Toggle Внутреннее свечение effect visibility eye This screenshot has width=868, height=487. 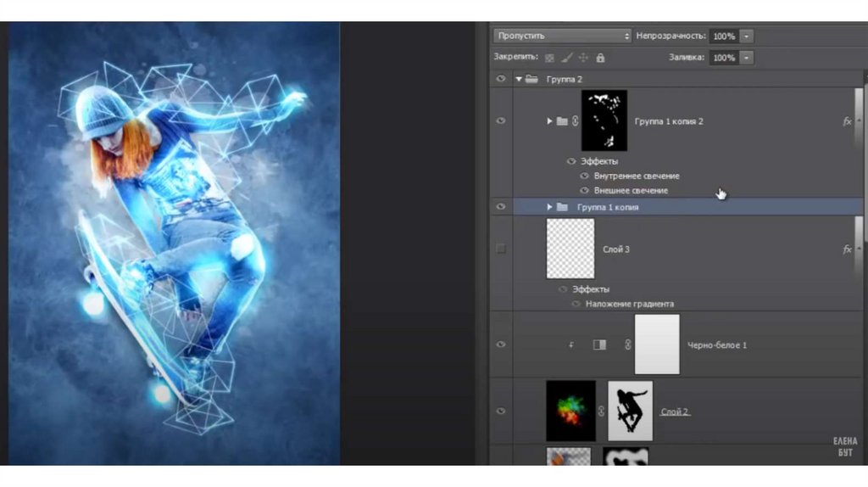click(584, 176)
